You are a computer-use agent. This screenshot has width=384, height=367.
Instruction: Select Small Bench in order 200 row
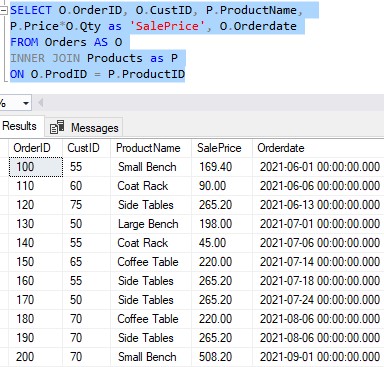[151, 357]
